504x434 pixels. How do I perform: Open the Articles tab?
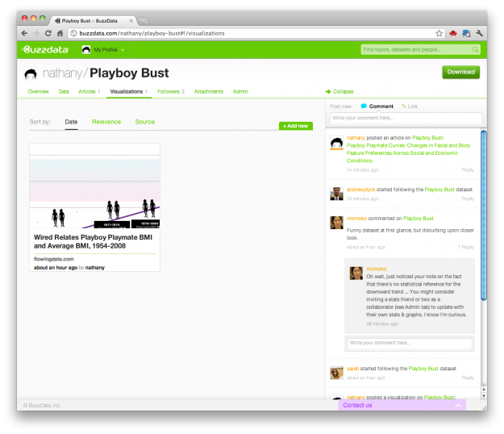coord(89,92)
